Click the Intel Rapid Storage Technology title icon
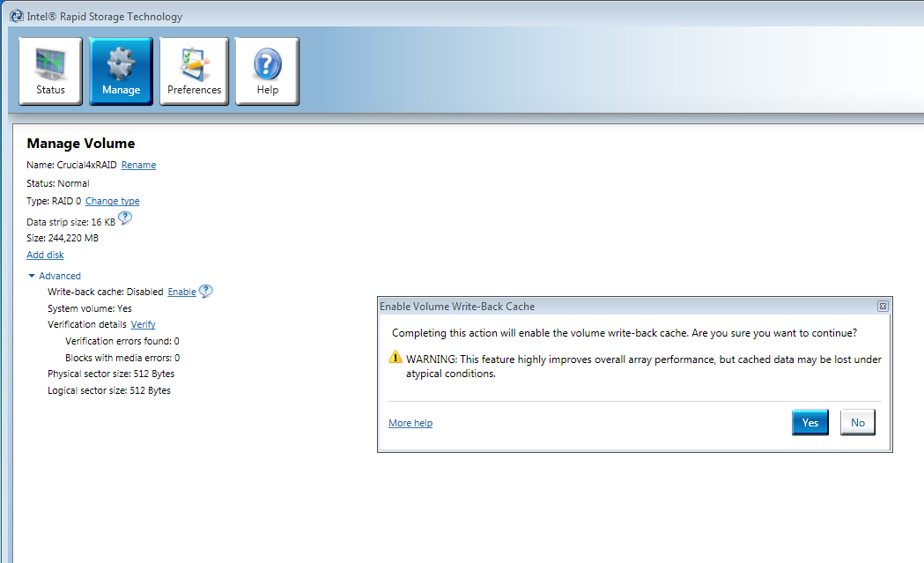Viewport: 924px width, 563px height. point(17,17)
